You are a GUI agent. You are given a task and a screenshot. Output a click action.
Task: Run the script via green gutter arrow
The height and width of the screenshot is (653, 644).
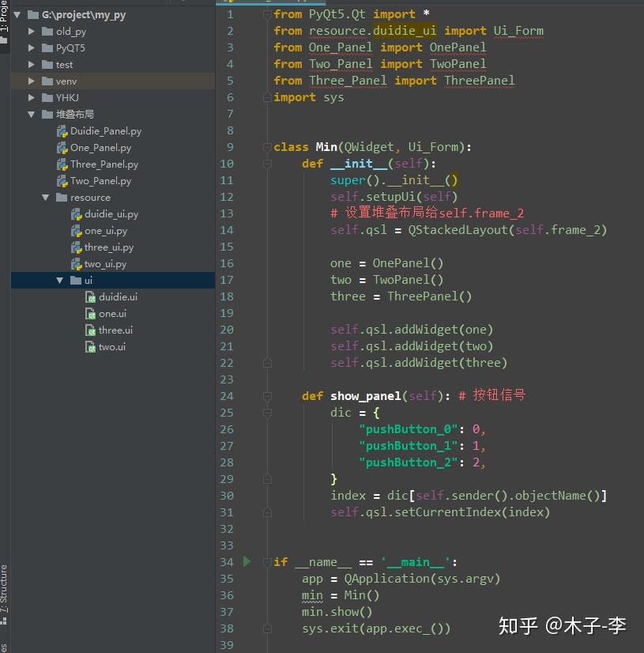[x=245, y=561]
